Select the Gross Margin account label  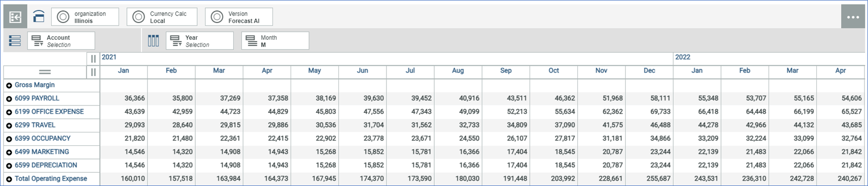pos(34,85)
